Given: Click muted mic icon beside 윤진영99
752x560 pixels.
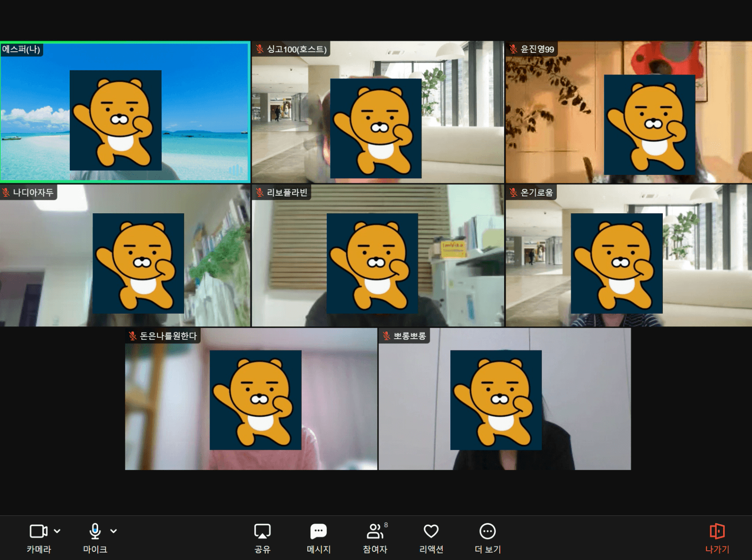Looking at the screenshot, I should point(513,49).
